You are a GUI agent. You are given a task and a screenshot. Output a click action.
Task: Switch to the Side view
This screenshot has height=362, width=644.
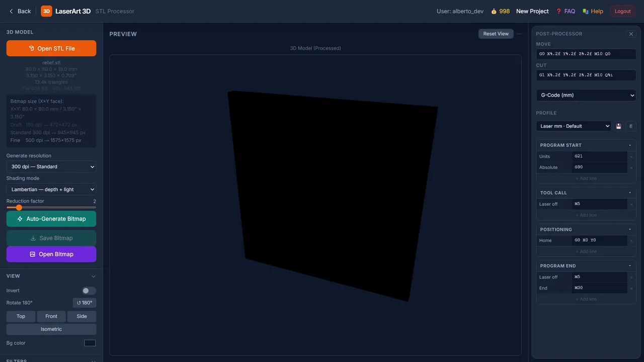pos(82,316)
